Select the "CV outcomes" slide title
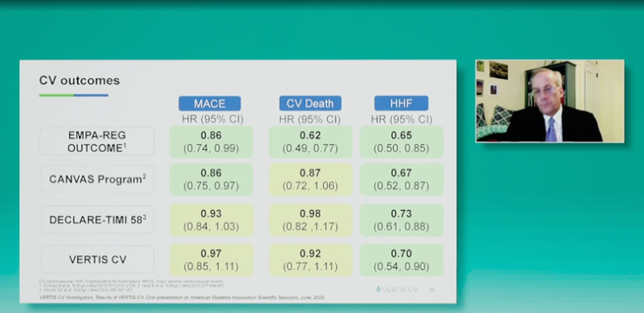Screen dimensions: 644x313 pos(79,80)
